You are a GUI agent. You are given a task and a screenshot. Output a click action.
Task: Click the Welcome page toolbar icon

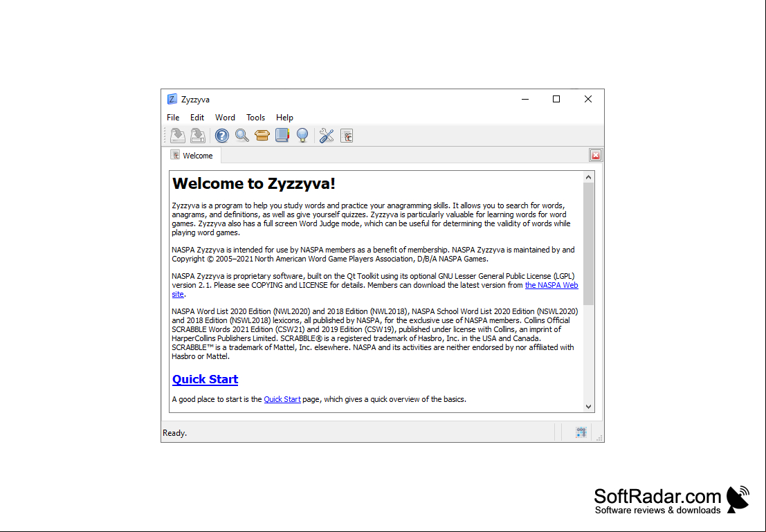(x=347, y=136)
